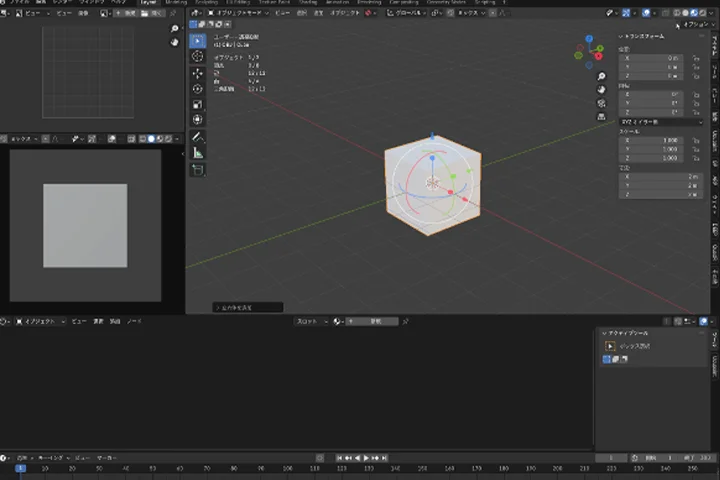This screenshot has width=720, height=480.
Task: Switch to the Layout workspace tab
Action: coord(148,2)
